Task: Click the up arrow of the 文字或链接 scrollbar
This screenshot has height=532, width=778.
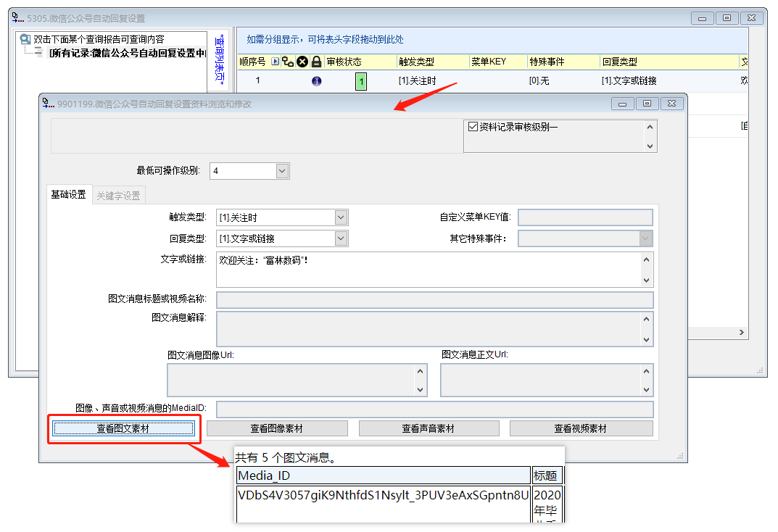Action: [646, 259]
